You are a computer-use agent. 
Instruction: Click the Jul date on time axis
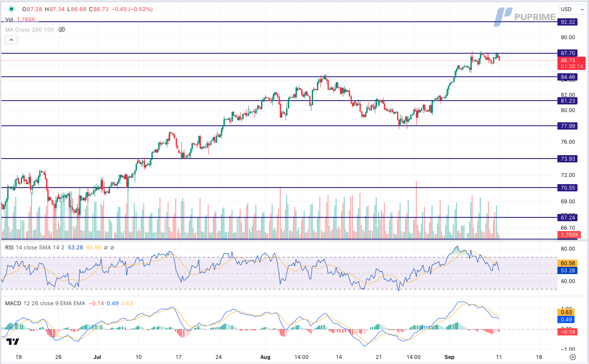coord(97,357)
